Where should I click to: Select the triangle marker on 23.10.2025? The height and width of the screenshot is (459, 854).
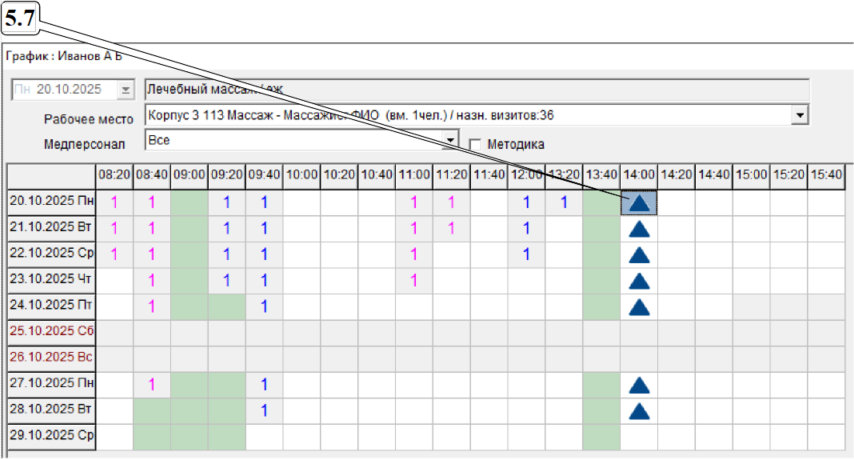640,281
